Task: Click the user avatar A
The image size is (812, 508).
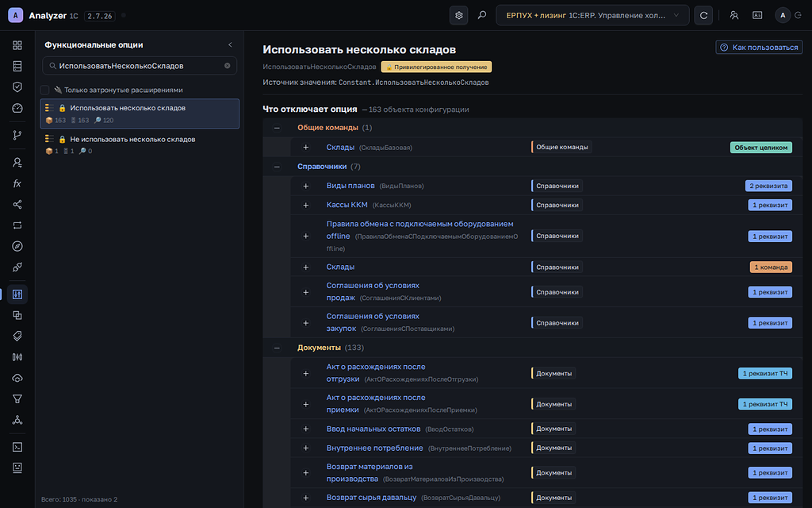Action: (x=783, y=15)
